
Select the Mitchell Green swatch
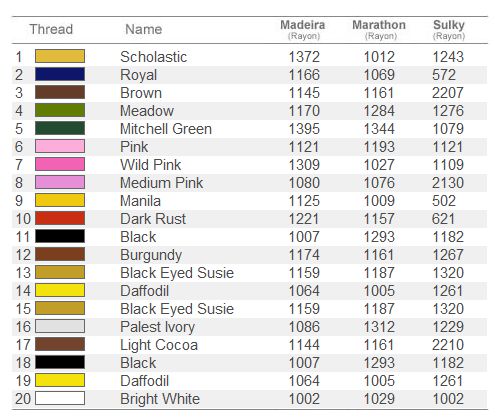(60, 128)
